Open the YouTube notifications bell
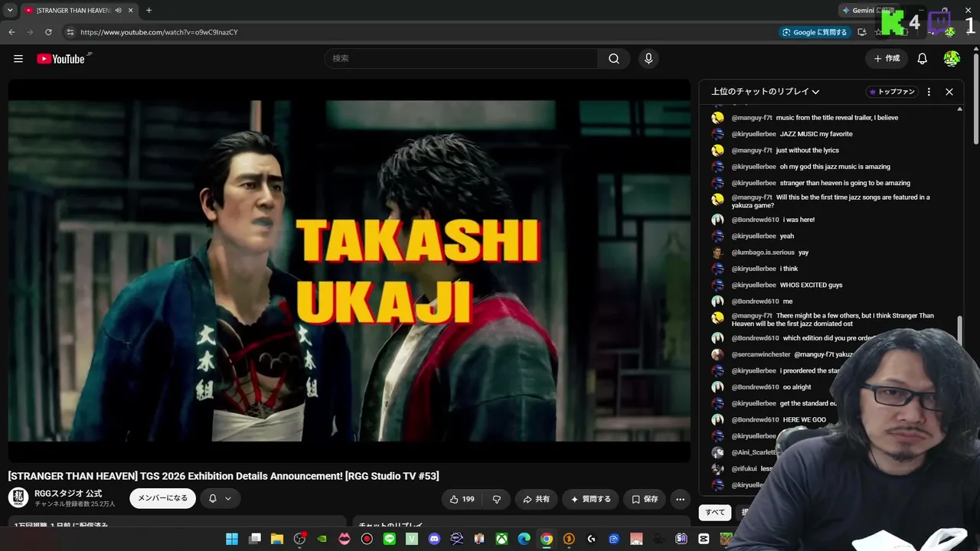Image resolution: width=980 pixels, height=551 pixels. (x=923, y=59)
